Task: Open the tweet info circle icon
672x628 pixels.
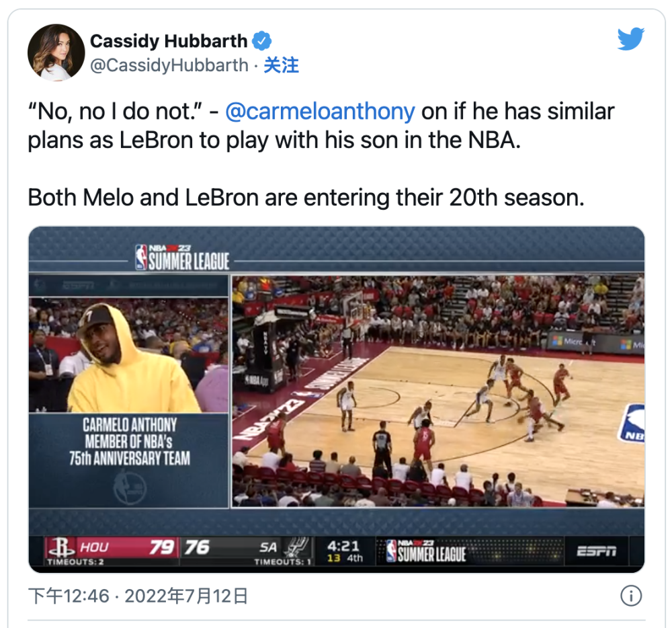Action: (631, 596)
